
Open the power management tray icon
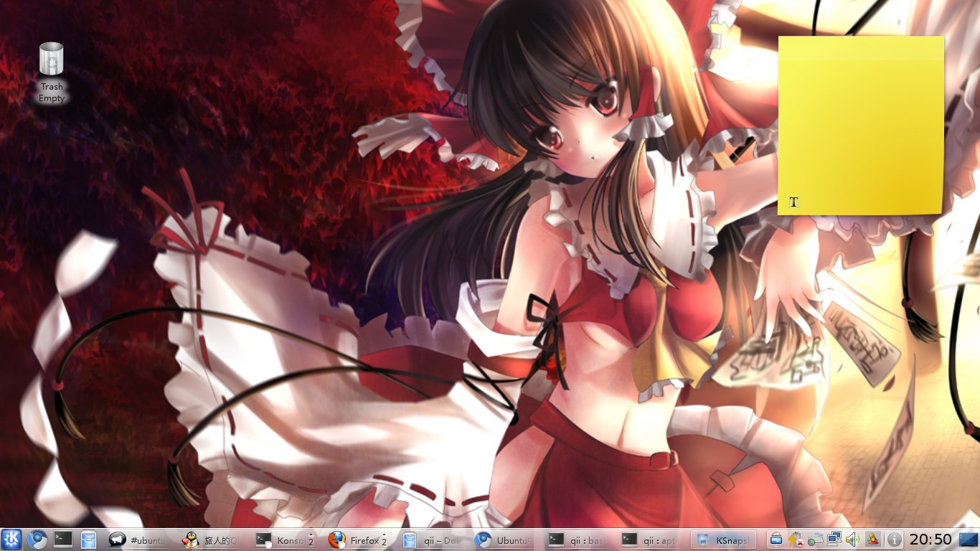point(795,540)
